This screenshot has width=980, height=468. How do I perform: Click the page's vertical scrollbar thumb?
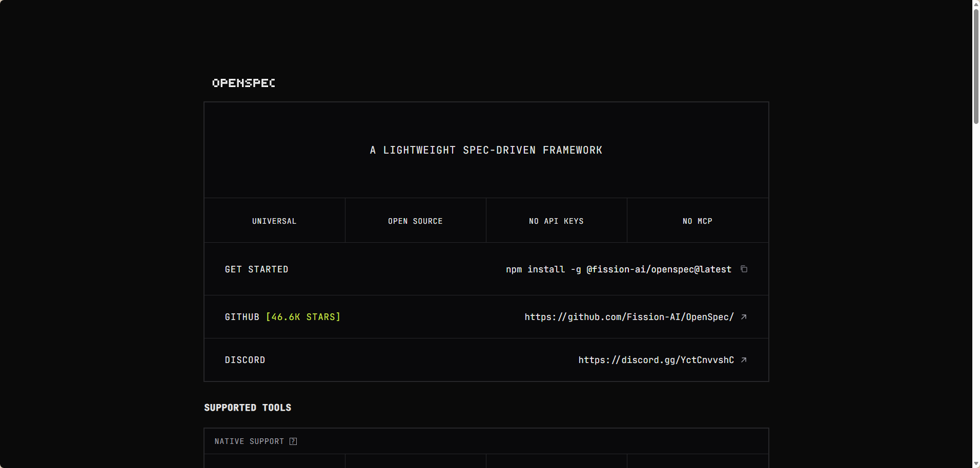point(976,67)
